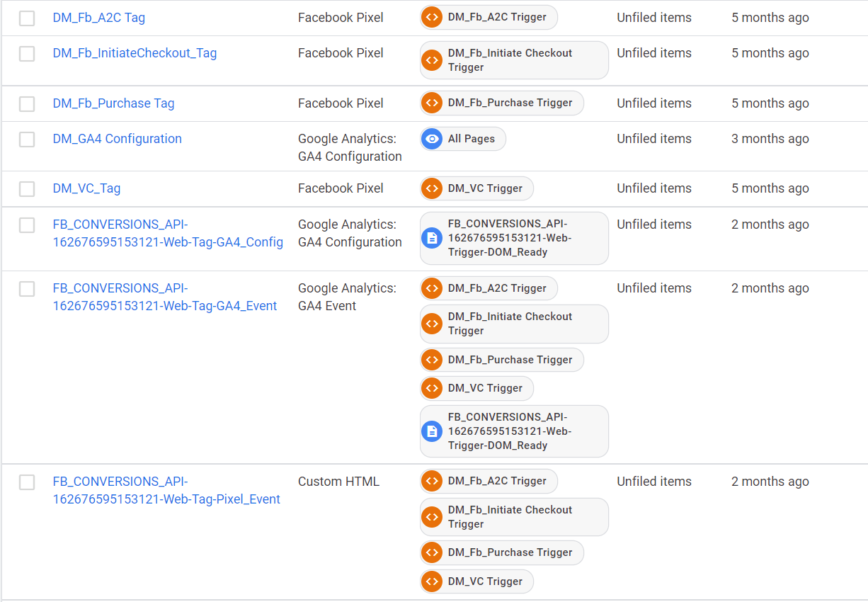Click the DOM_Ready trigger document icon in the GA4_Config row
The width and height of the screenshot is (868, 602).
point(432,238)
